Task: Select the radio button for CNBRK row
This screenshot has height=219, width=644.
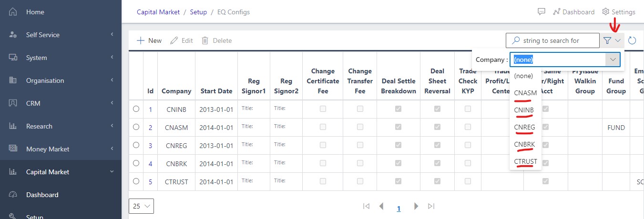Action: (136, 163)
